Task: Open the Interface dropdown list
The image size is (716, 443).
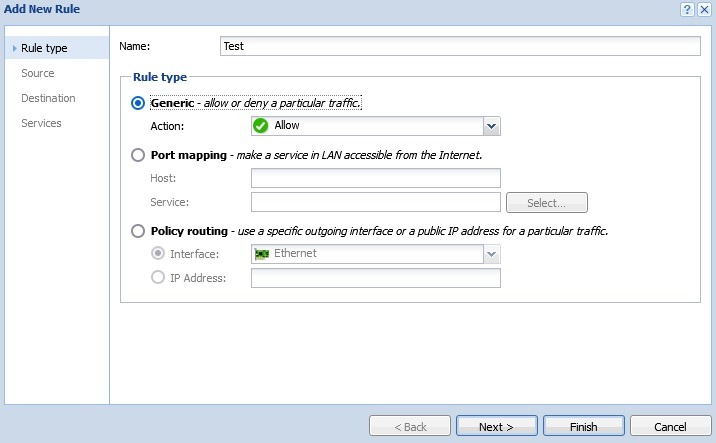Action: tap(491, 254)
